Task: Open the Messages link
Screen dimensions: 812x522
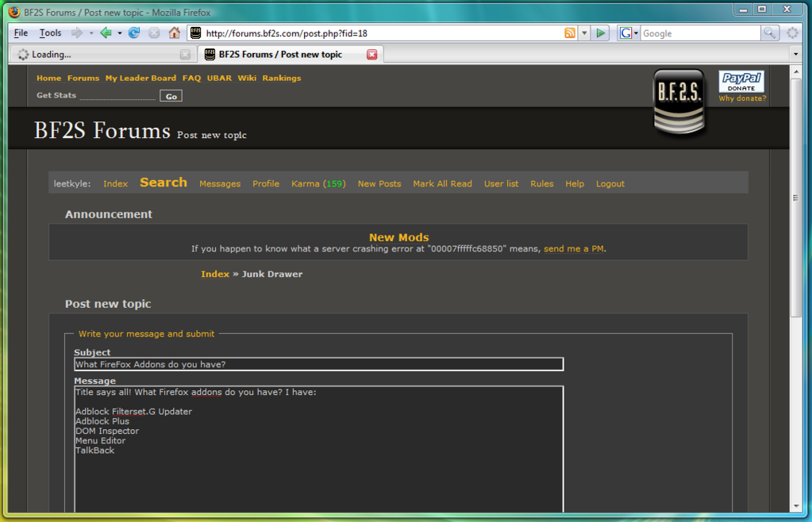Action: click(220, 184)
